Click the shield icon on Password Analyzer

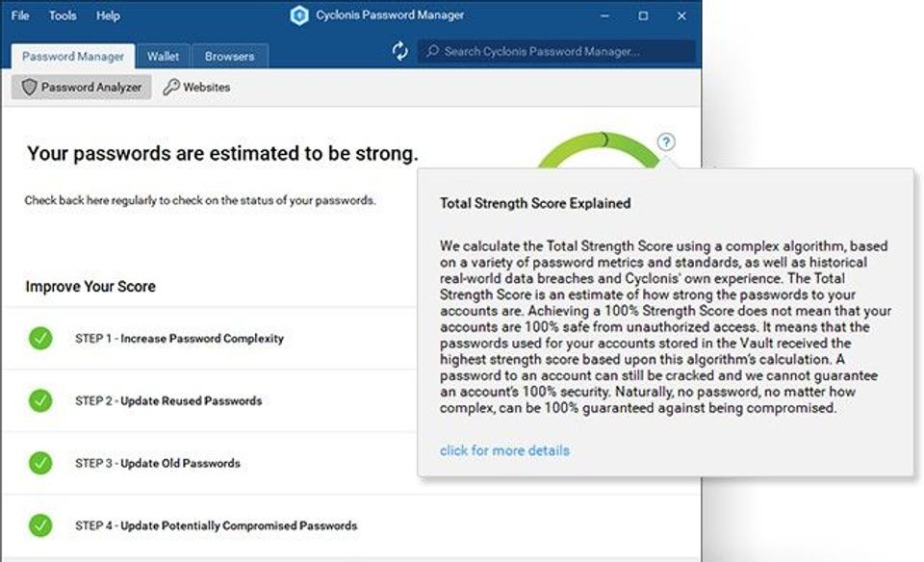coord(29,88)
